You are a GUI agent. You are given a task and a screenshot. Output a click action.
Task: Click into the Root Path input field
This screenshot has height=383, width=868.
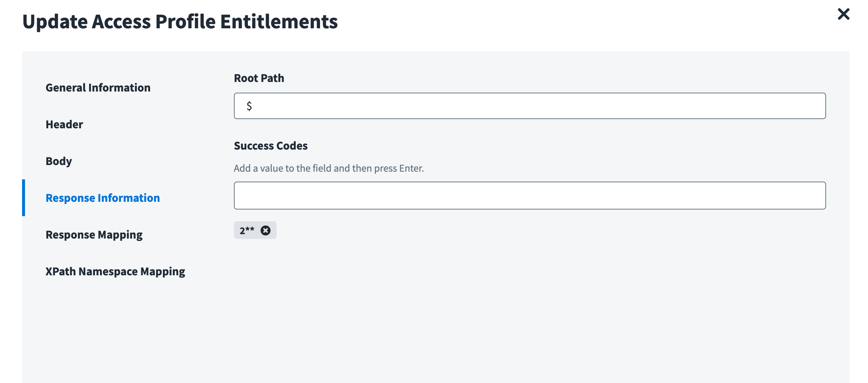tap(530, 106)
